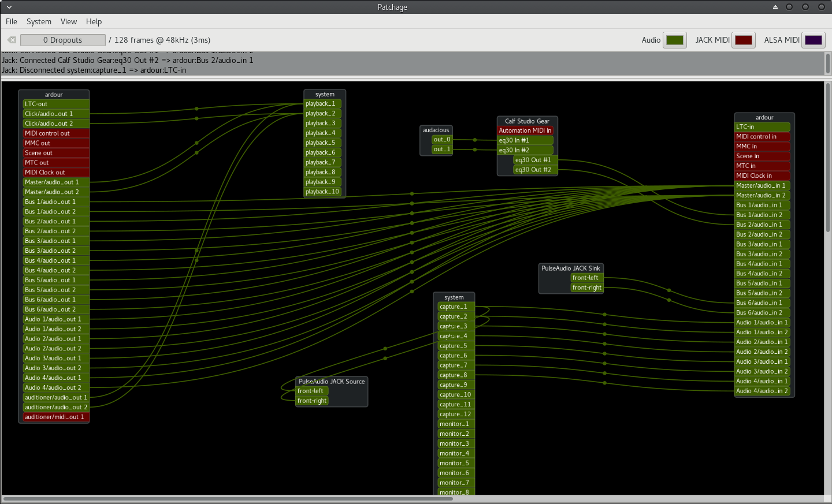Click the MIDI control in port

pyautogui.click(x=762, y=137)
